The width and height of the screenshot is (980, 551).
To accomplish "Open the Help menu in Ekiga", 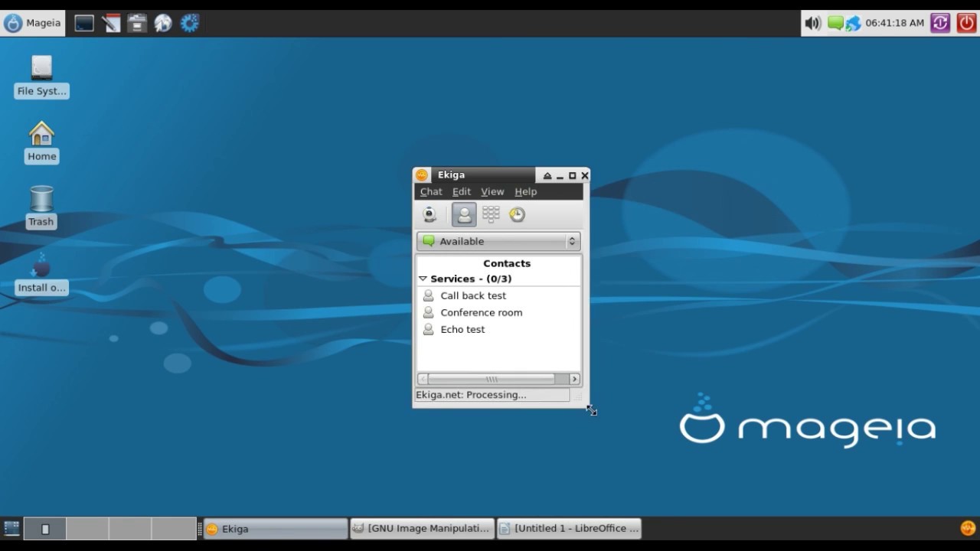I will coord(525,191).
